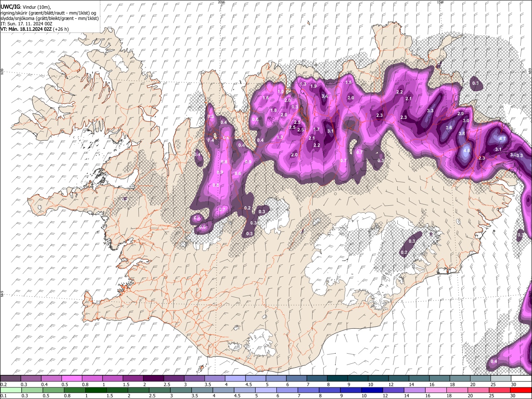Select top-row legend swatch starting at 16

tap(440, 379)
